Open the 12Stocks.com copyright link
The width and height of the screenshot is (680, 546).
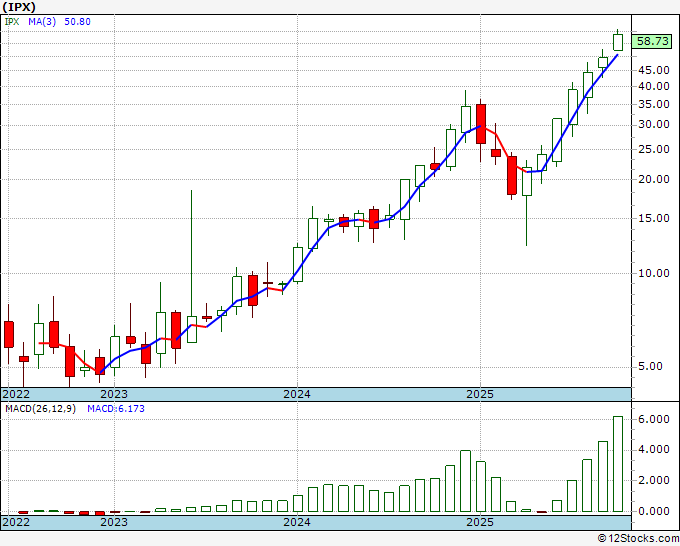click(x=638, y=538)
